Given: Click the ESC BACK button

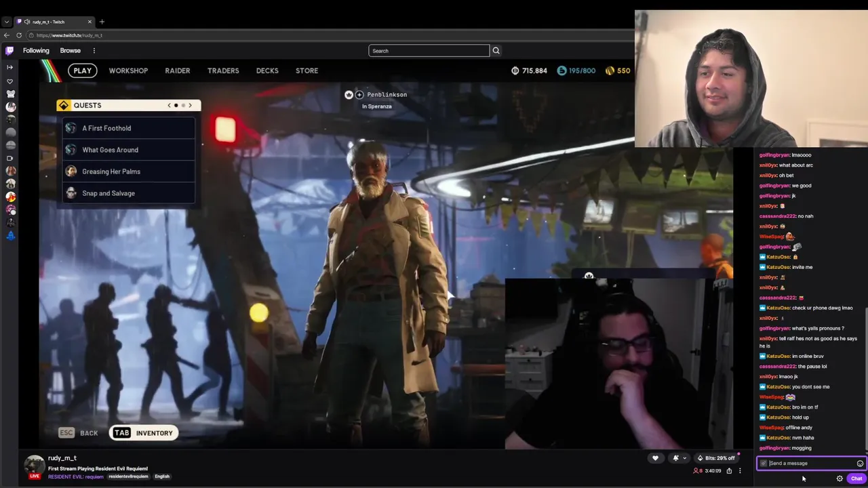Looking at the screenshot, I should 79,433.
